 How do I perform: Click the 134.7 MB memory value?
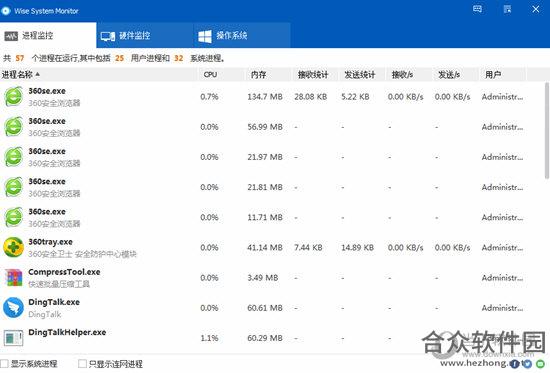(x=265, y=97)
